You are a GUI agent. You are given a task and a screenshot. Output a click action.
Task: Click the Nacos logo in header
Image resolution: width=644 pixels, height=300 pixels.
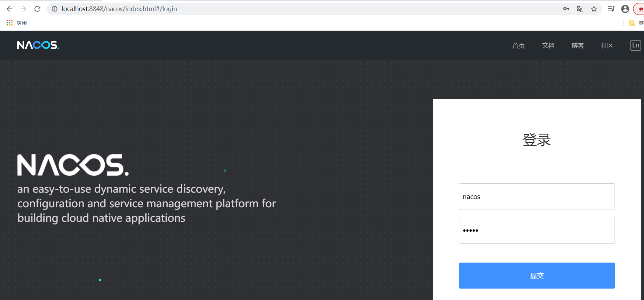[x=38, y=45]
